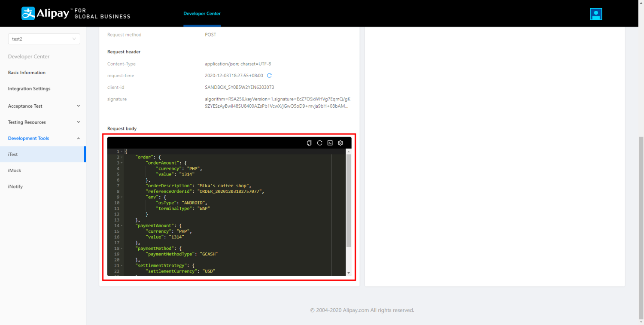Reset the request body with the reload icon
Viewport: 644px width, 325px height.
point(319,143)
